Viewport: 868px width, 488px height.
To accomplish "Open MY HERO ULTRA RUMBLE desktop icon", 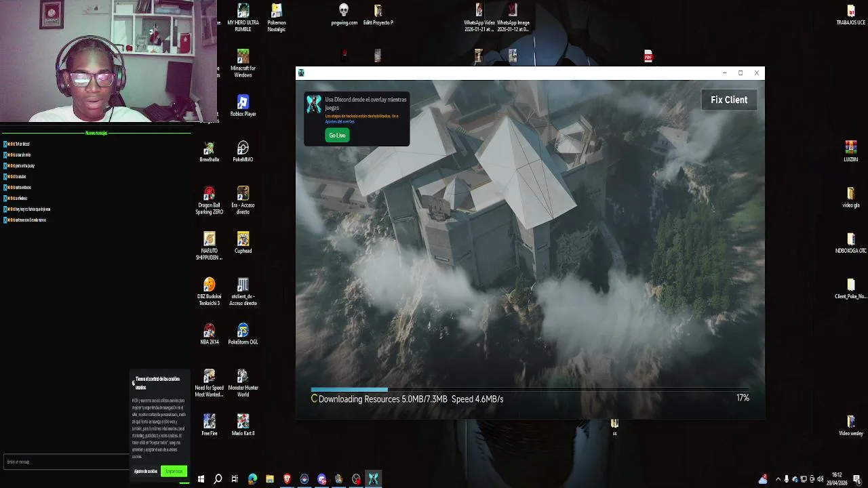I will coord(243,18).
